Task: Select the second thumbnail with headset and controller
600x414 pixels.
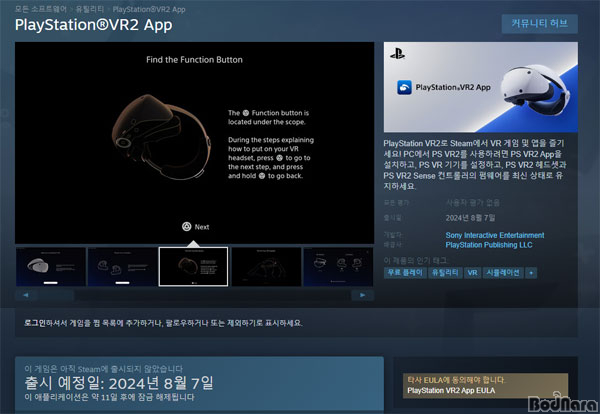Action: point(122,267)
